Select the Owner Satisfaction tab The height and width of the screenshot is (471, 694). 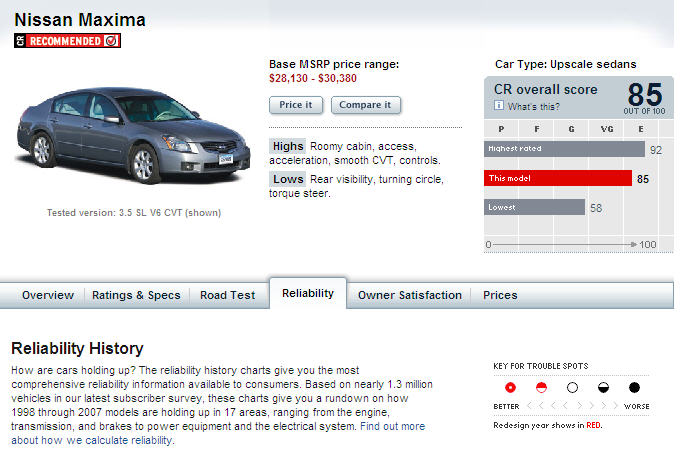410,295
